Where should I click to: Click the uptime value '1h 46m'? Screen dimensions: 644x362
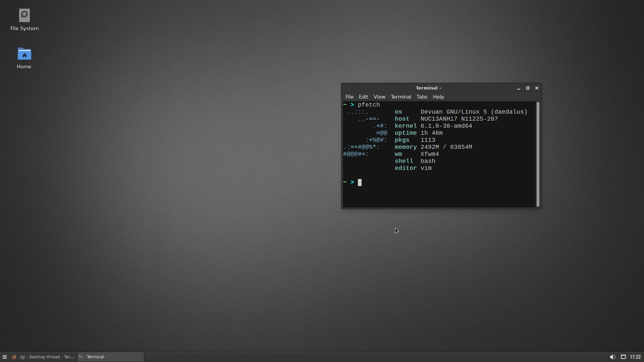pyautogui.click(x=431, y=133)
